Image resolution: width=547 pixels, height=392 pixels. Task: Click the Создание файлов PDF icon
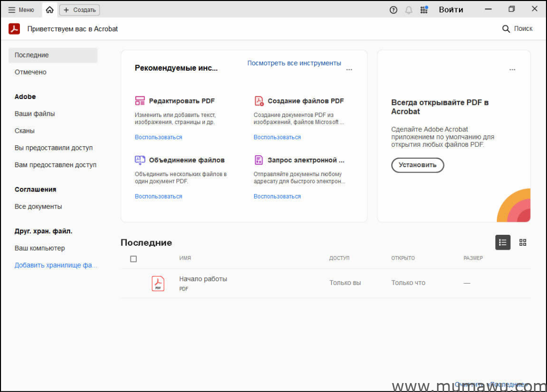(259, 101)
